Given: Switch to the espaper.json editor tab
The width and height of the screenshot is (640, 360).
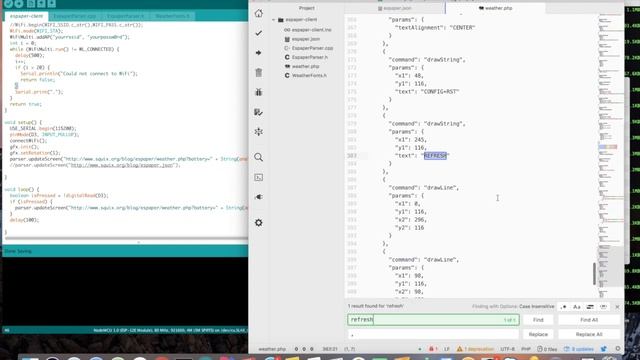Looking at the screenshot, I should (395, 8).
